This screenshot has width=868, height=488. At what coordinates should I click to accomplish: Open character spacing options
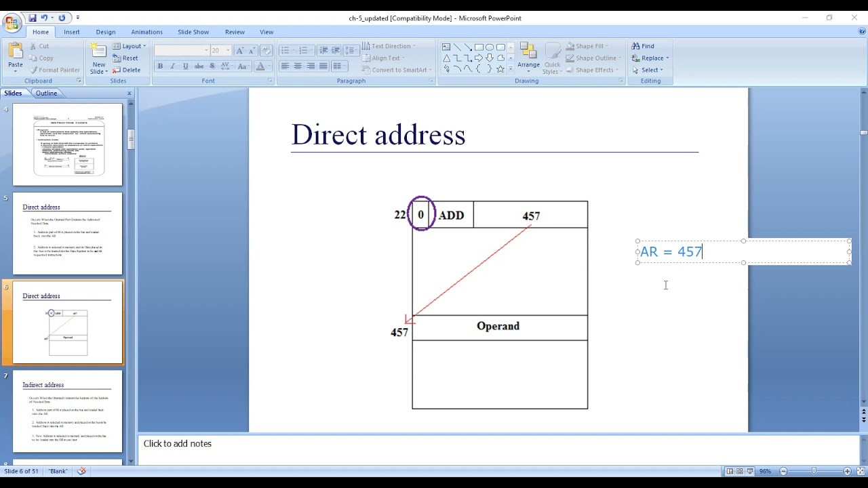(226, 66)
